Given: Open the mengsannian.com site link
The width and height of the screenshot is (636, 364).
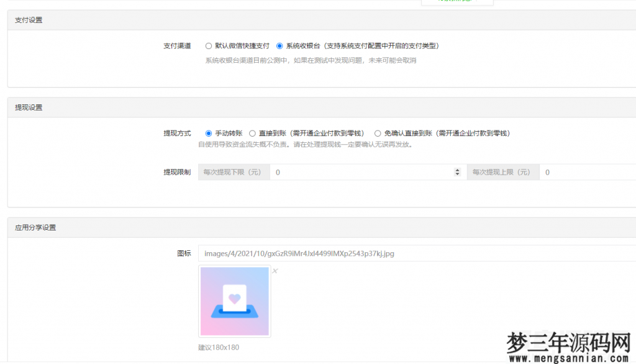Looking at the screenshot, I should coord(570,358).
